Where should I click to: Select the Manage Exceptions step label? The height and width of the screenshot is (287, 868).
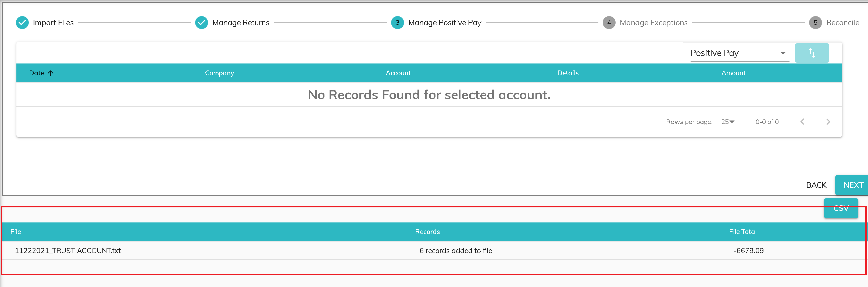(x=653, y=23)
